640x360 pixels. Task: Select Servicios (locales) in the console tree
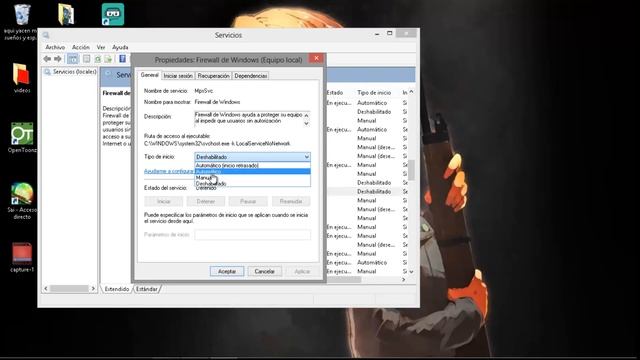click(x=75, y=72)
